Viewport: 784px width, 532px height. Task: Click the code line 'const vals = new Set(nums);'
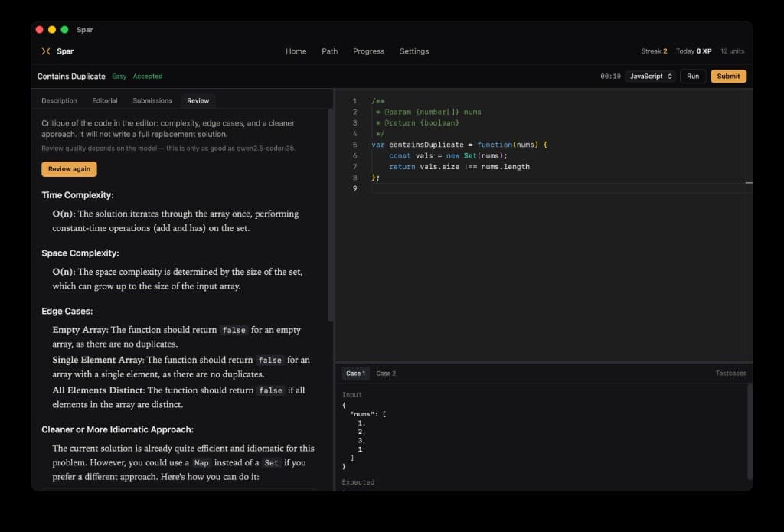pyautogui.click(x=448, y=155)
